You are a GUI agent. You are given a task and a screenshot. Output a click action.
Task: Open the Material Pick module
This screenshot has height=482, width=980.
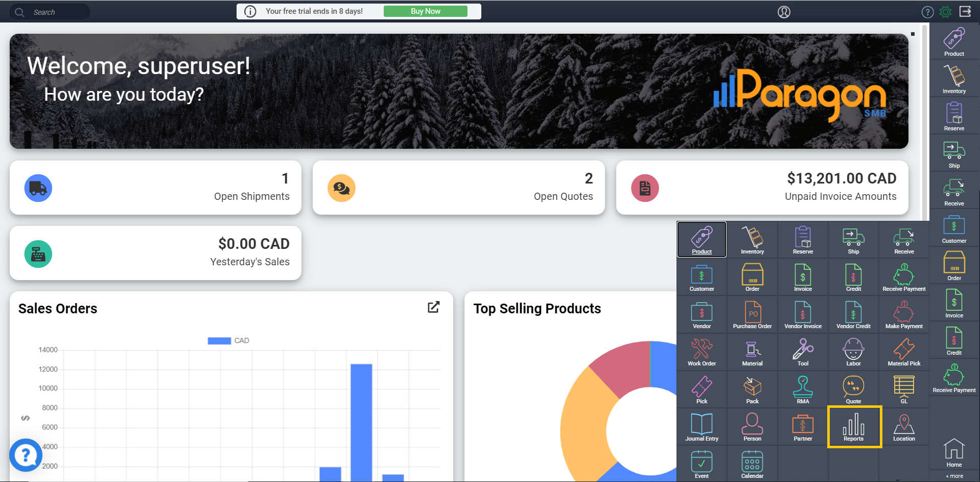(x=904, y=352)
